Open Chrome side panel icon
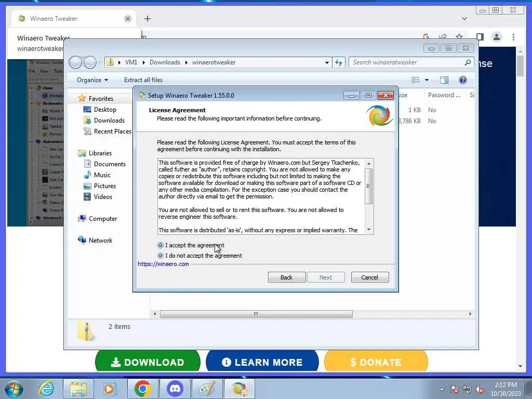This screenshot has height=399, width=532. point(480,37)
